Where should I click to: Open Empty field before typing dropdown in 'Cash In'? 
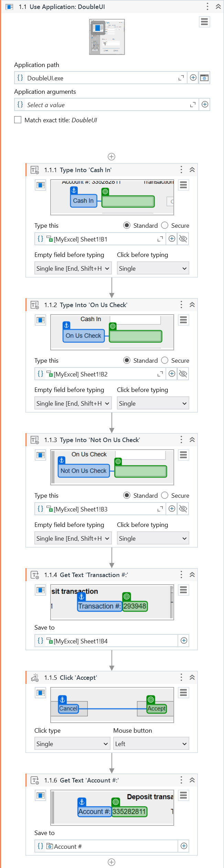coord(72,269)
